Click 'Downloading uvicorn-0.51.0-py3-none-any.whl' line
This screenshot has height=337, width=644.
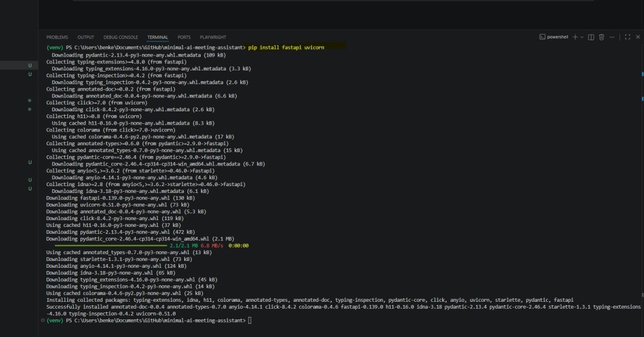point(118,205)
